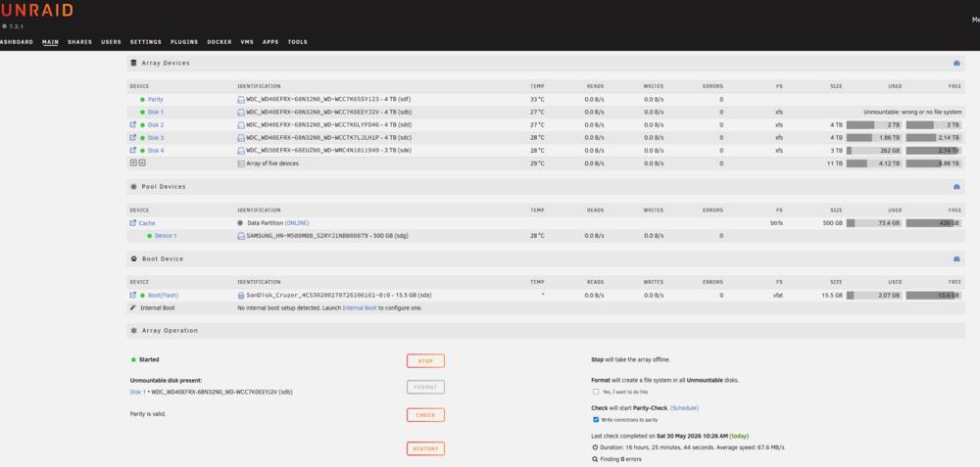Open the Docker tab
Image resolution: width=980 pixels, height=467 pixels.
click(x=220, y=42)
